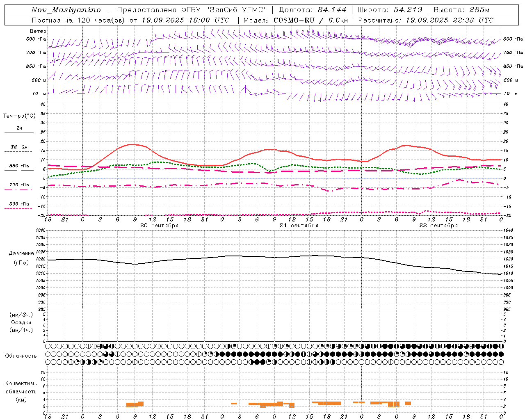Click the "(гПа)" unit under Давление

click(21, 262)
